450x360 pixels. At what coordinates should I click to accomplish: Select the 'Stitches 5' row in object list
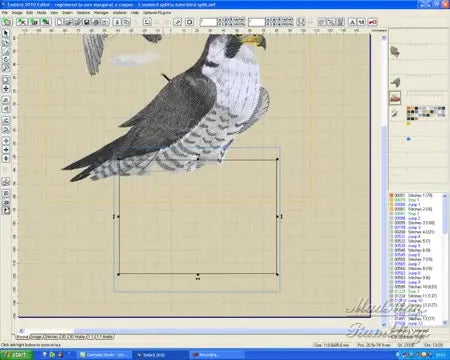point(416,241)
